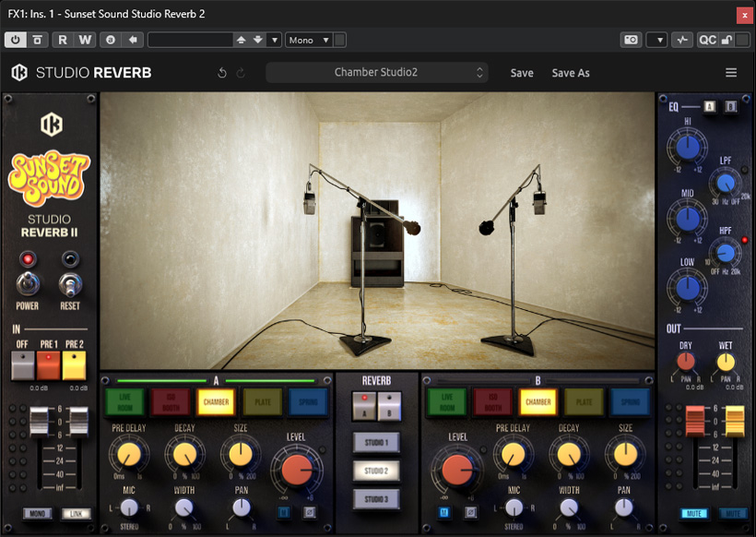Screen dimensions: 756x537
Task: Click the LPF filter knob
Action: (726, 184)
